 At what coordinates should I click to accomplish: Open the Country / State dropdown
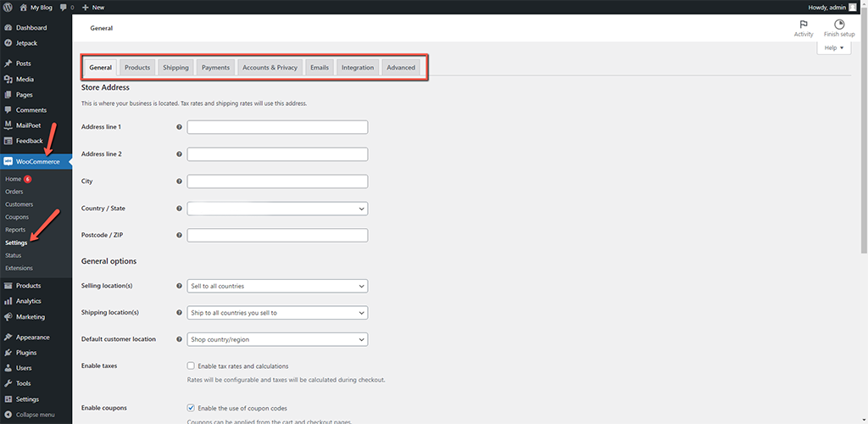click(x=277, y=209)
